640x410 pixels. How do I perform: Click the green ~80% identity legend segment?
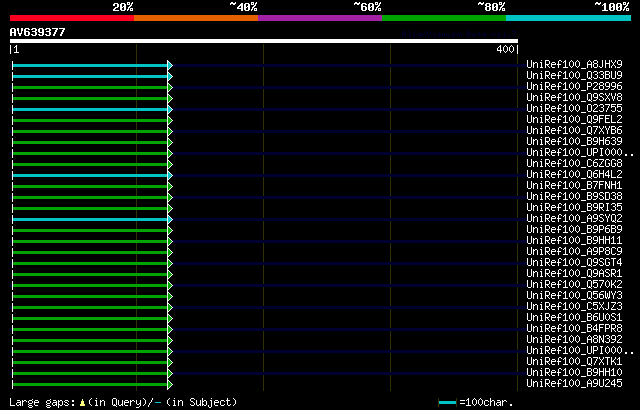[x=444, y=18]
